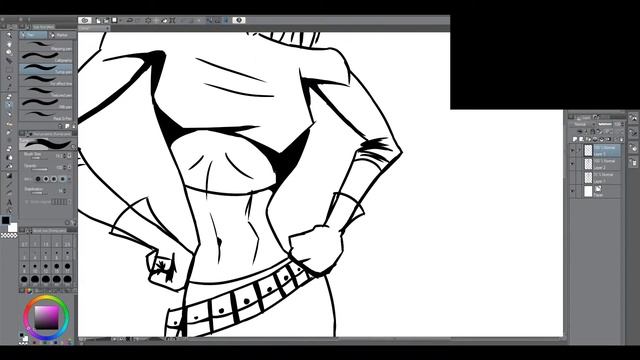Click the Stabilization slider
This screenshot has height=360, width=640.
(39, 193)
